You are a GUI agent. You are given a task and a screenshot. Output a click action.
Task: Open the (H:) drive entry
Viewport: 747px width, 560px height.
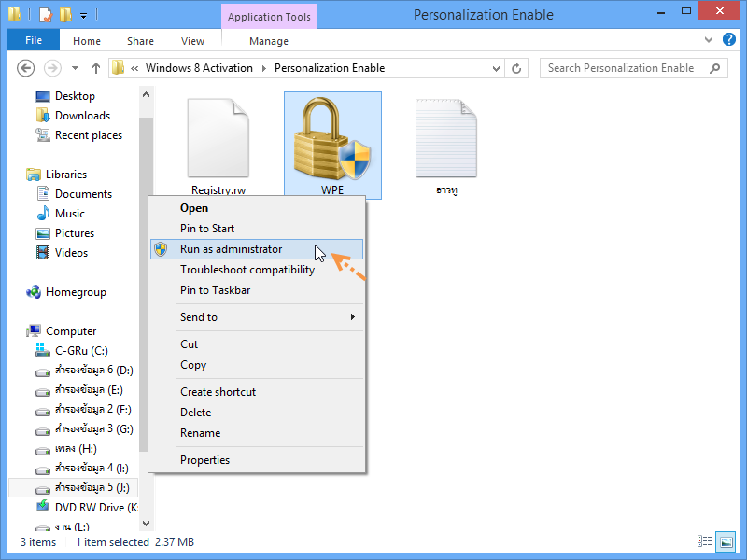point(65,449)
